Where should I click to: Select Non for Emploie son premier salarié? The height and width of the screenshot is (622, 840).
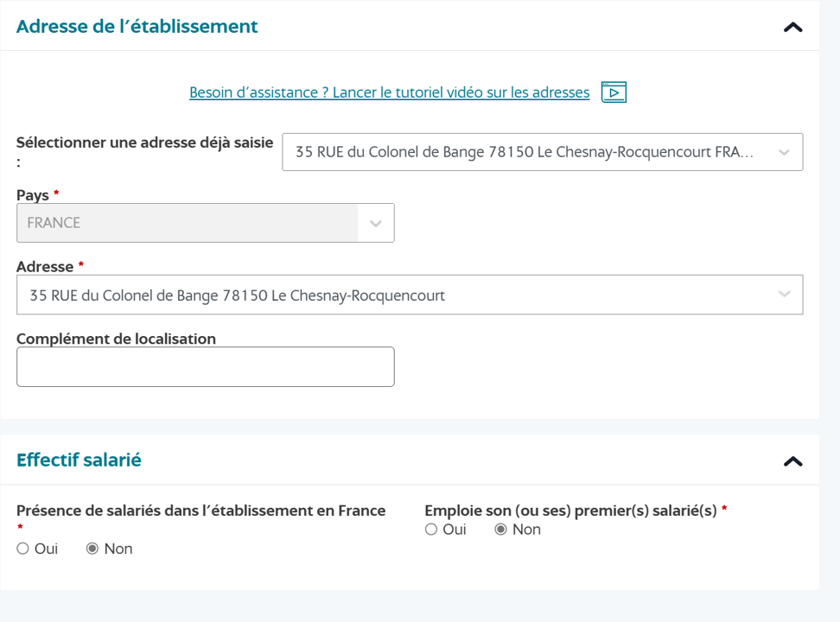(x=500, y=530)
